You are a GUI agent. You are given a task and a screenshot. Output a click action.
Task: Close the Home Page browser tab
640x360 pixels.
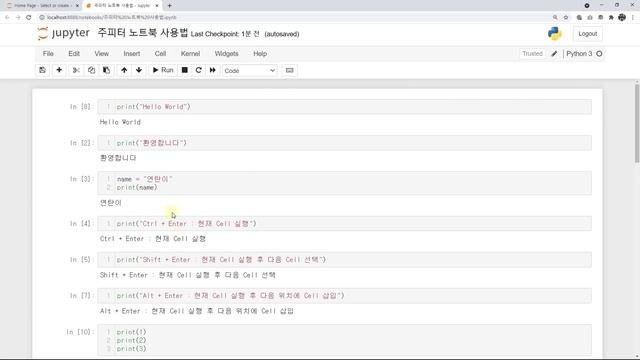coord(77,6)
